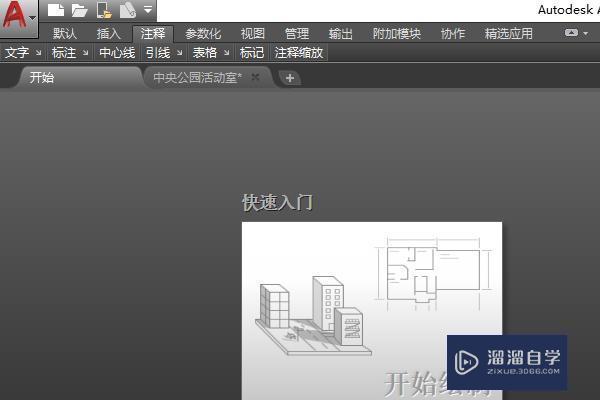Add a new drawing tab with plus

(x=290, y=78)
